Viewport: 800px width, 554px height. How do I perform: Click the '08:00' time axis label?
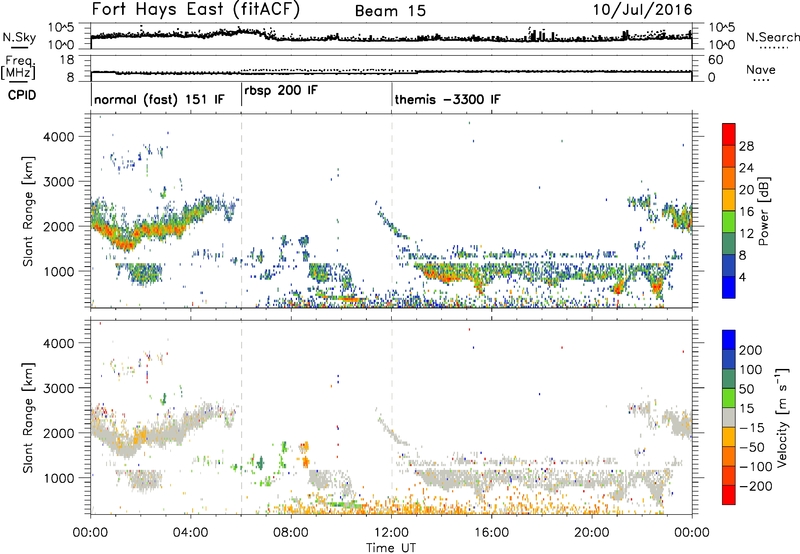coord(291,533)
